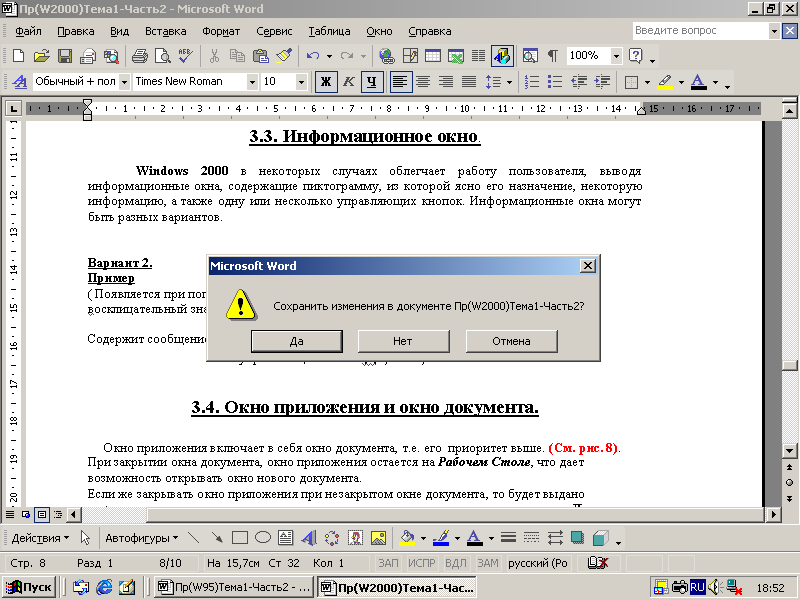800x600 pixels.
Task: Insert table from the toolbar icon
Action: 433,56
